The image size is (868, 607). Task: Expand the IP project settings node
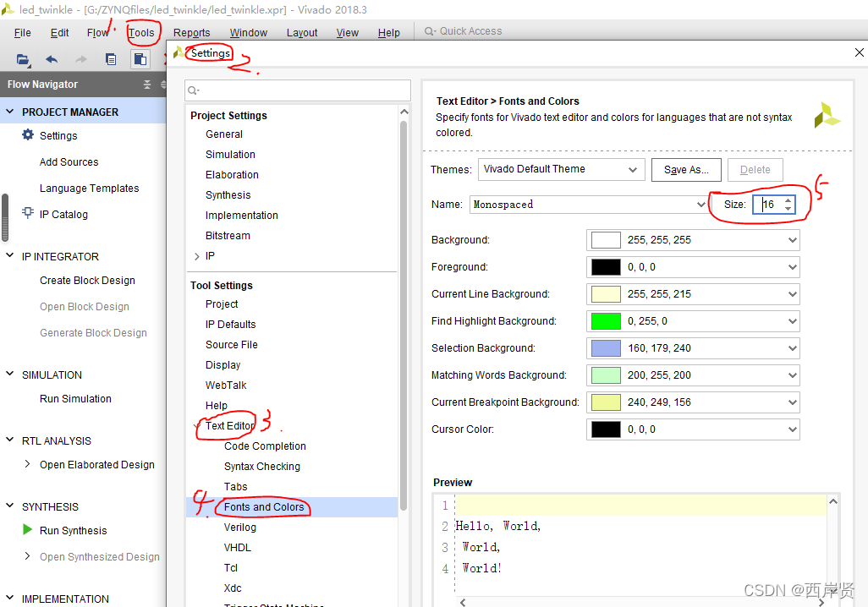(196, 256)
